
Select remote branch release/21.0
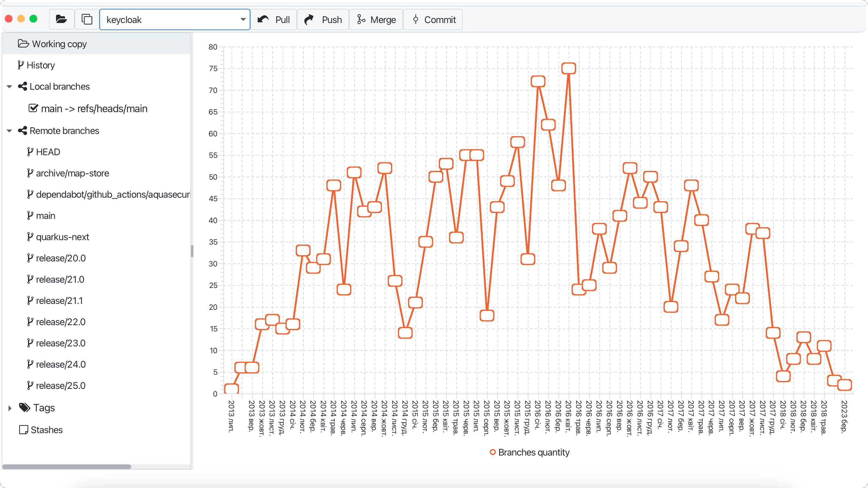click(60, 280)
